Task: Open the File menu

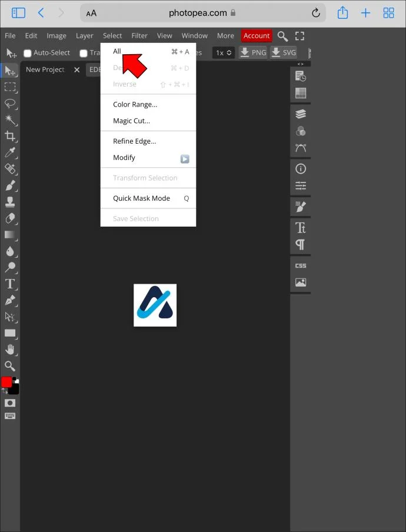Action: [x=10, y=36]
